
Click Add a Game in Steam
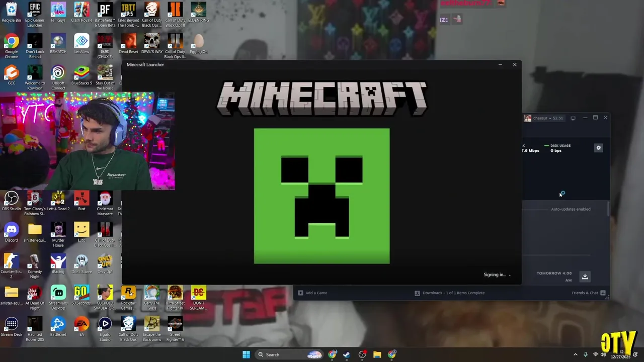pyautogui.click(x=312, y=293)
